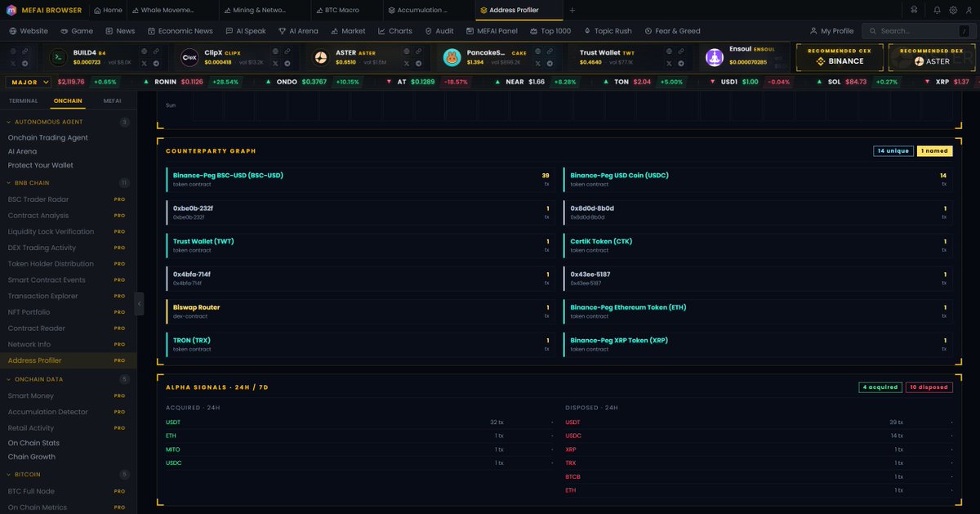Collapse the BNB Chain sidebar section
980x514 pixels.
tap(68, 183)
